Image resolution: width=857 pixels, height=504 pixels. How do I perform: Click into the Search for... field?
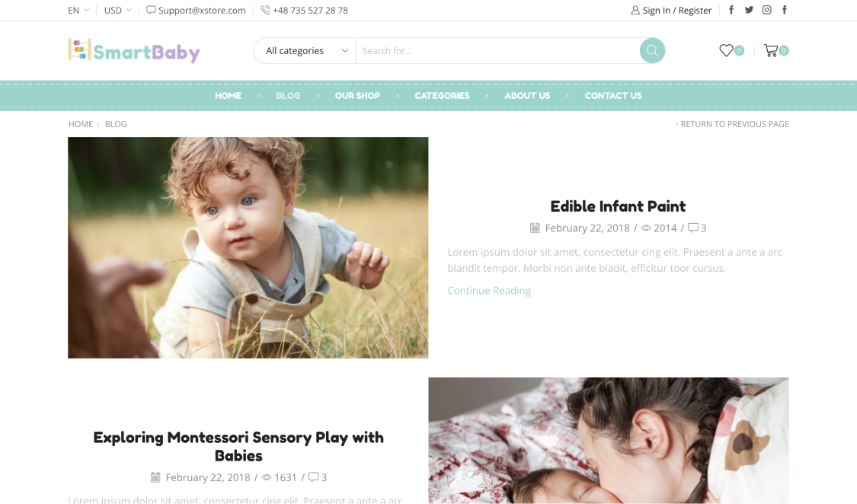point(497,50)
